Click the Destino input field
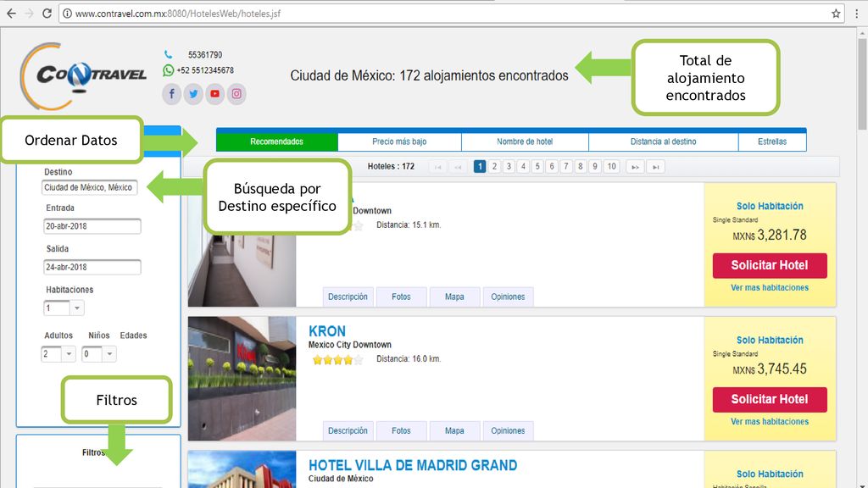 click(x=89, y=187)
